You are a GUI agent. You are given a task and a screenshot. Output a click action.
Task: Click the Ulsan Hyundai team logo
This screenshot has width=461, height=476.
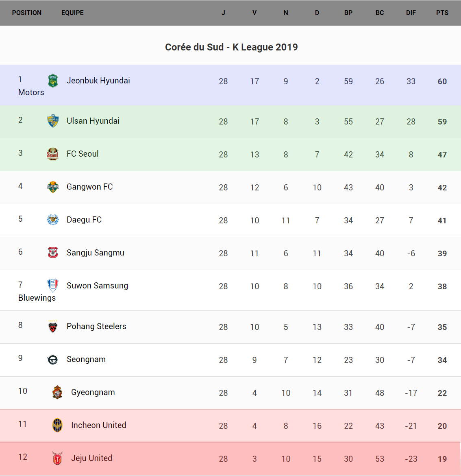53,121
